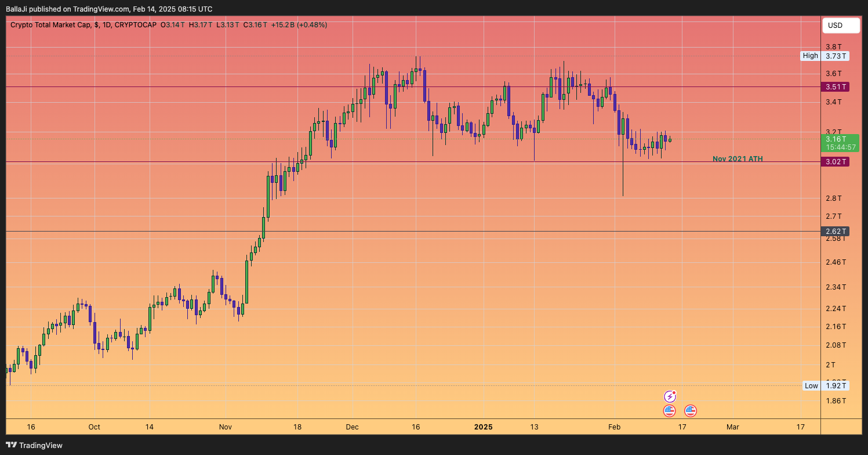
Task: Click the 2025 label on time axis
Action: pos(483,427)
